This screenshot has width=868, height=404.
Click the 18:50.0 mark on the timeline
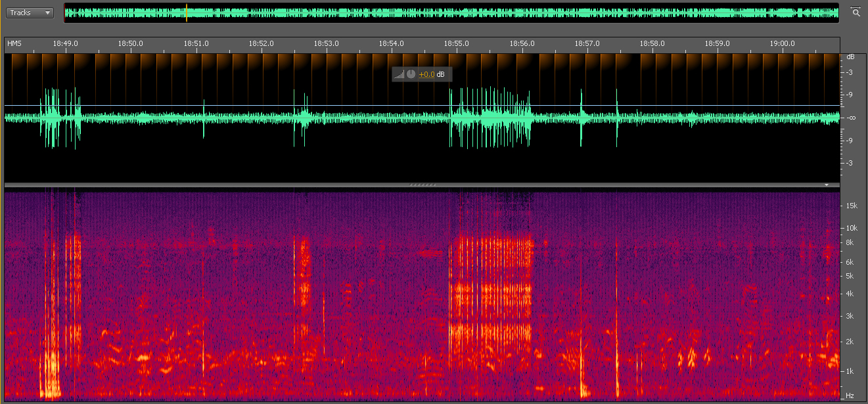tap(130, 43)
